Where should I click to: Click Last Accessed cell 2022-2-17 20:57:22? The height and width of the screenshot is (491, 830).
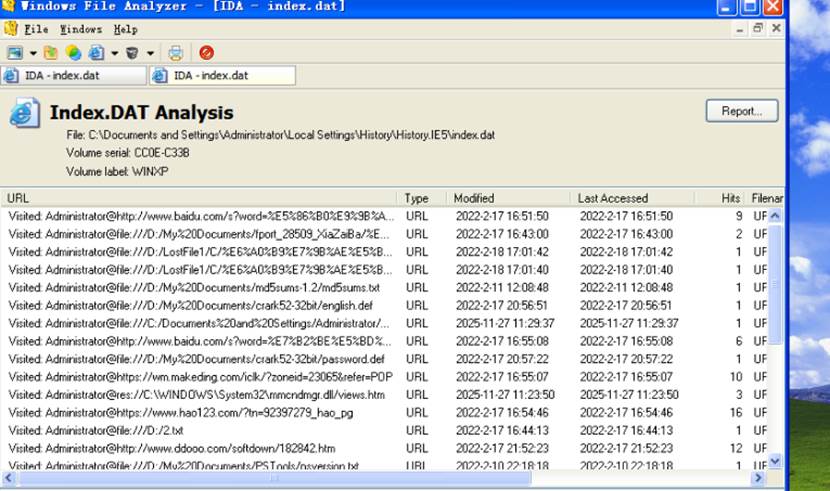(x=626, y=359)
